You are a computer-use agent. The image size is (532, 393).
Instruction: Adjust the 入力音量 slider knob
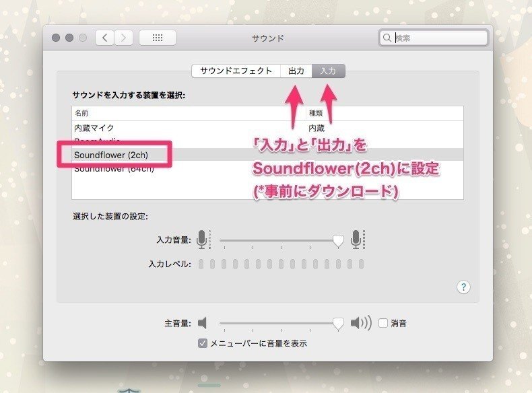[x=338, y=241]
